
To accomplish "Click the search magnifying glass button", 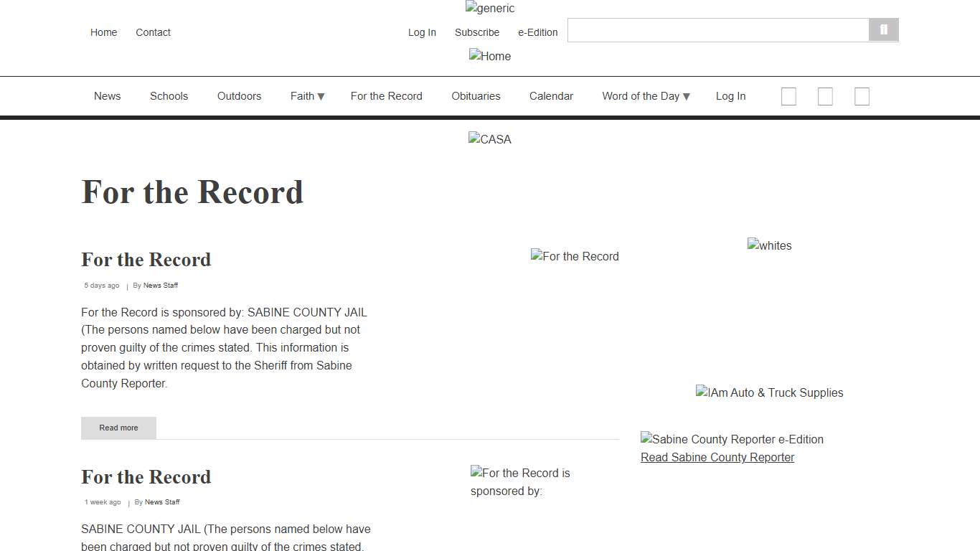I will click(x=883, y=29).
